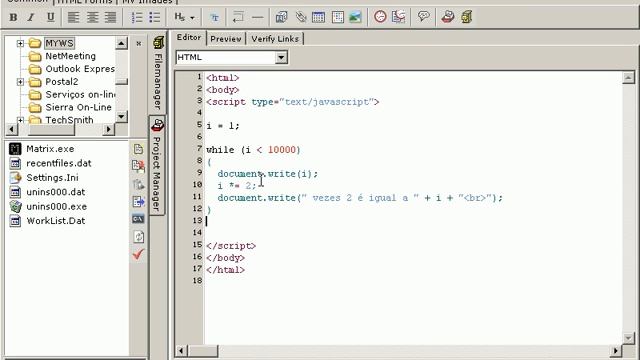This screenshot has width=640, height=360.
Task: Click the red clock icon
Action: coord(380,17)
